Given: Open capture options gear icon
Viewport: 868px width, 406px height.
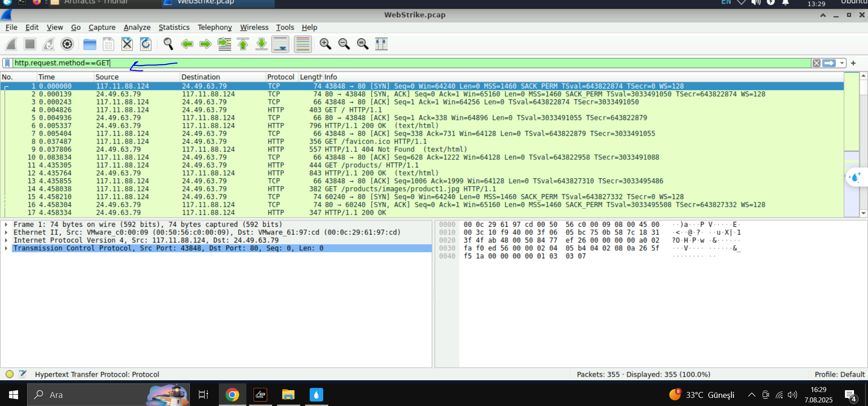Looking at the screenshot, I should pos(67,44).
